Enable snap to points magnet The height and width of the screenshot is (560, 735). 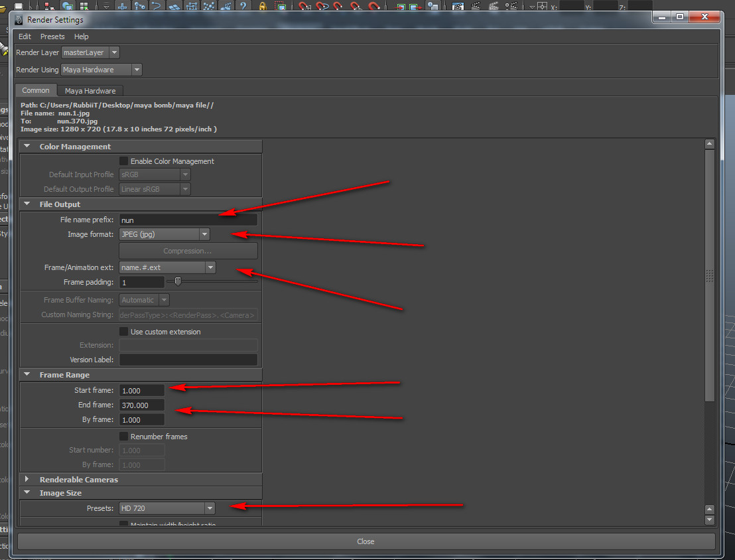(x=338, y=5)
